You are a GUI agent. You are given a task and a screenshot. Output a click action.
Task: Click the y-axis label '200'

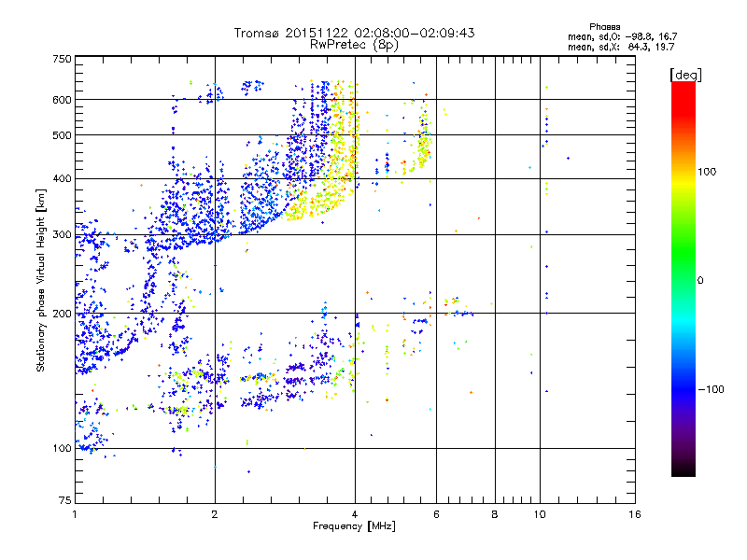(x=62, y=314)
